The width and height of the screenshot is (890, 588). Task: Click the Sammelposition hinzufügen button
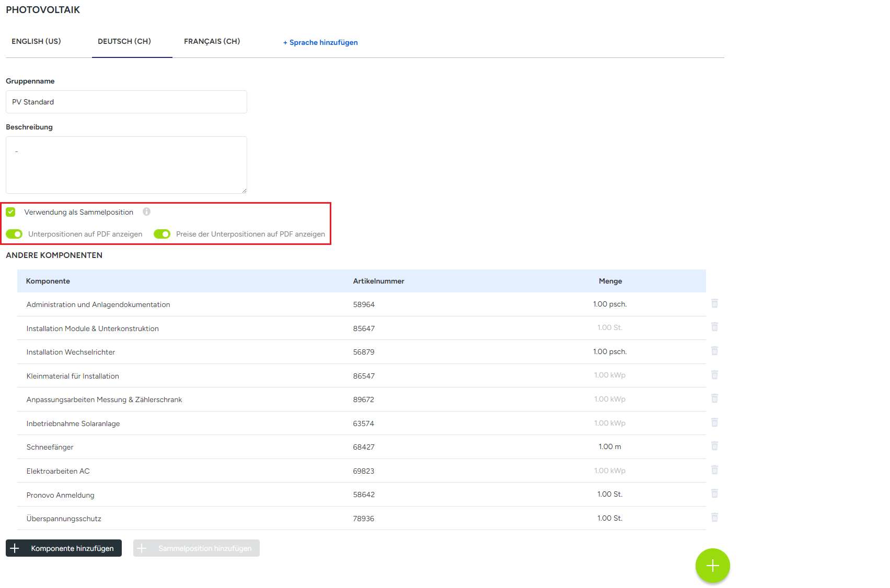(197, 548)
